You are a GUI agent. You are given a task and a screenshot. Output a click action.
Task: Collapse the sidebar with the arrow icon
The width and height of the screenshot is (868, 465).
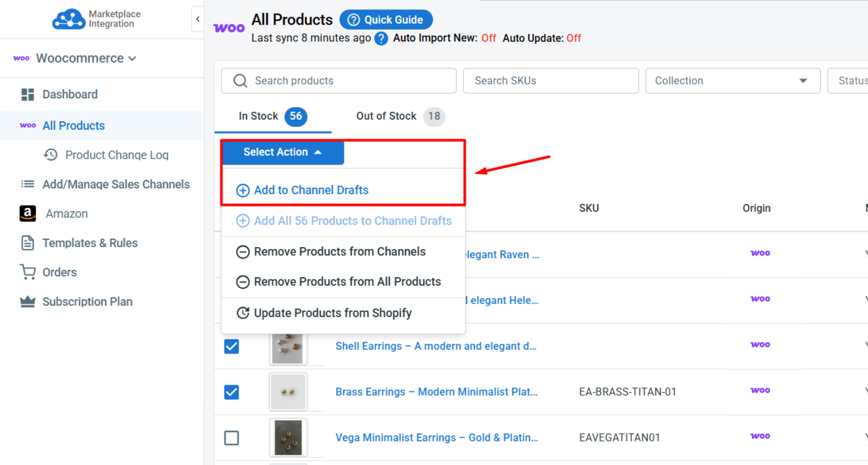197,19
